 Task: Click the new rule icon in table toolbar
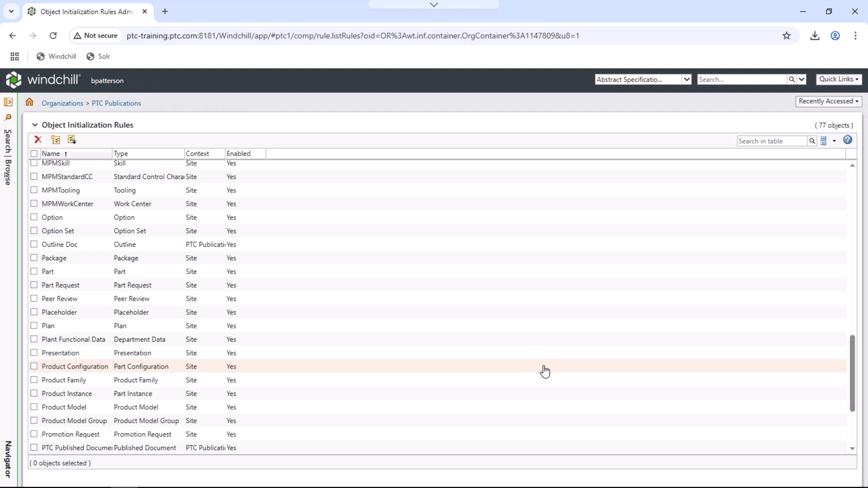56,140
